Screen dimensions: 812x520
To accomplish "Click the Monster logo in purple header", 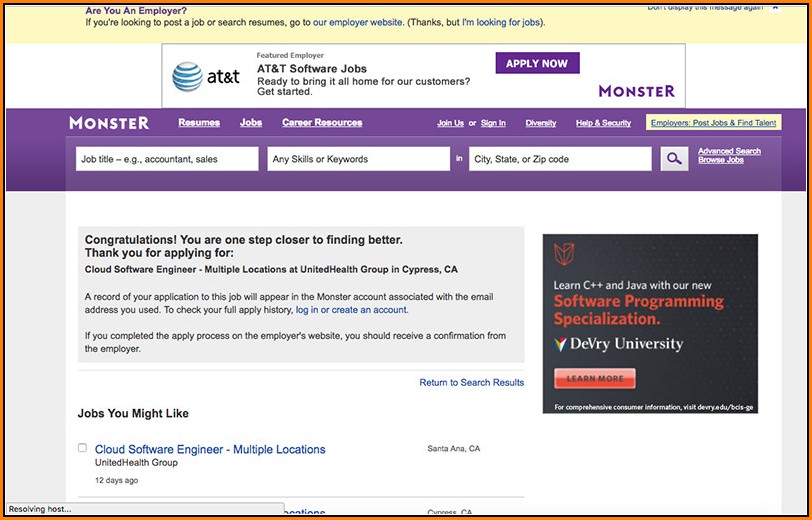I will pos(109,123).
